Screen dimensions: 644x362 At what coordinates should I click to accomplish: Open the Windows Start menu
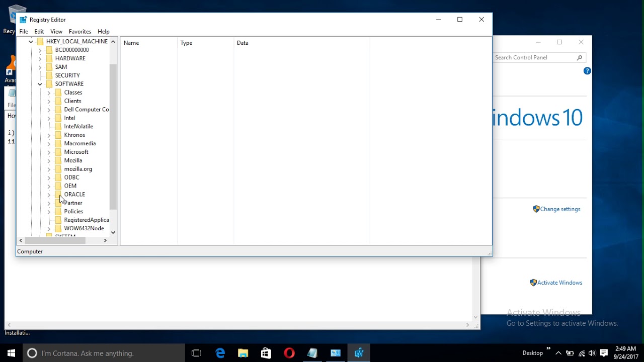(11, 353)
